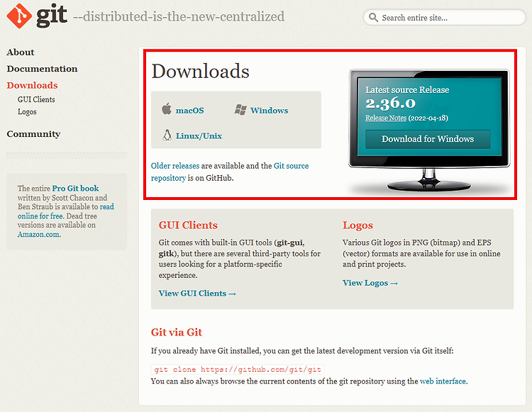Click the Latest source Release label
The image size is (532, 412).
click(407, 90)
